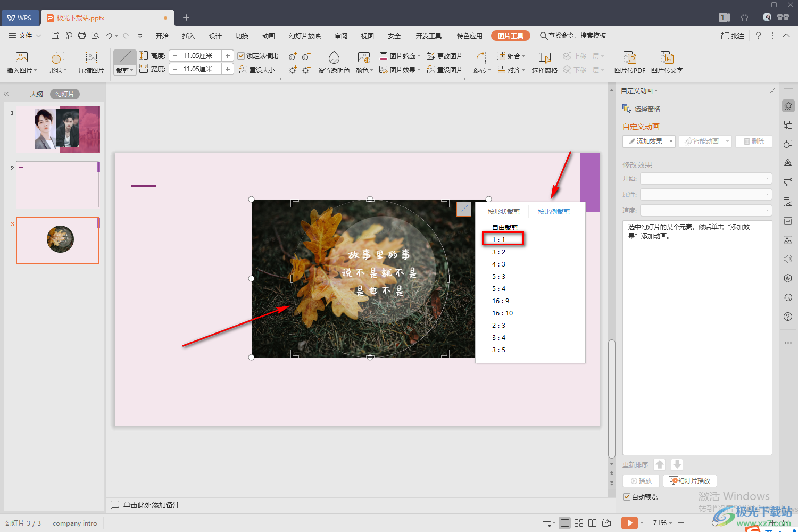Image resolution: width=798 pixels, height=532 pixels.
Task: Open Add Effect (添加效果) dropdown
Action: pos(671,142)
